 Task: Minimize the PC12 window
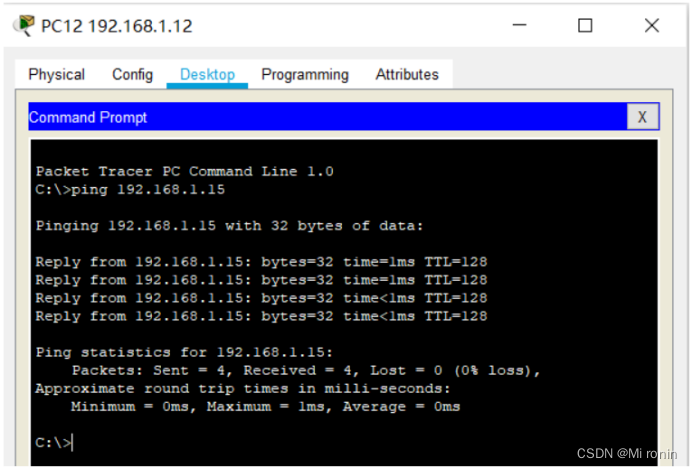519,25
